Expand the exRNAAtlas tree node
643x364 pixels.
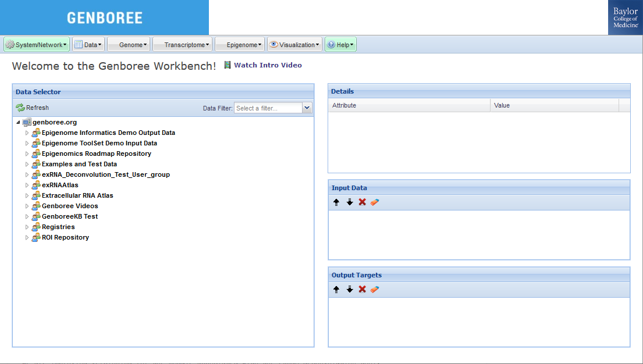pos(27,185)
